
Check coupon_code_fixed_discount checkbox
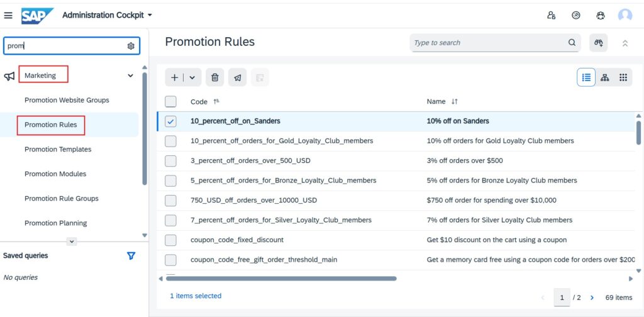[170, 240]
